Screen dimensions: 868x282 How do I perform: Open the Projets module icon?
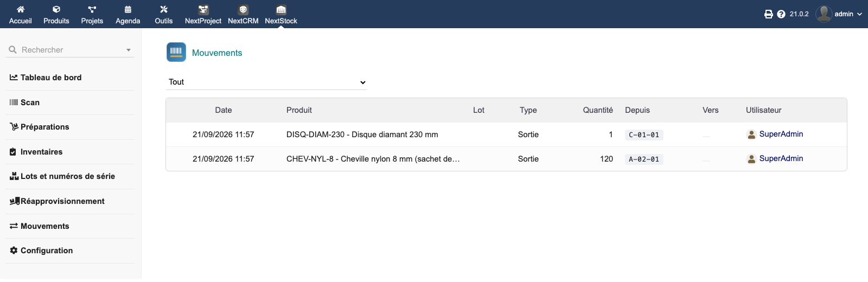(92, 9)
